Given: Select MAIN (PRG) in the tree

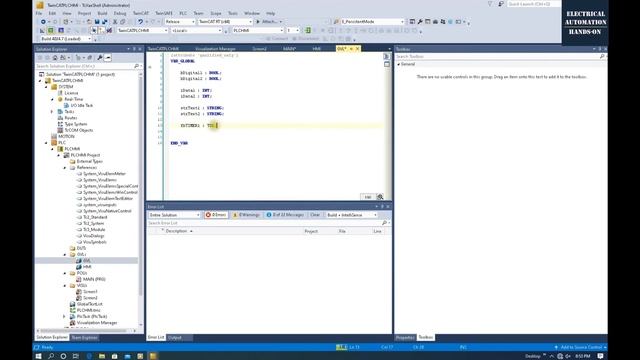Looking at the screenshot, I should click(94, 279).
